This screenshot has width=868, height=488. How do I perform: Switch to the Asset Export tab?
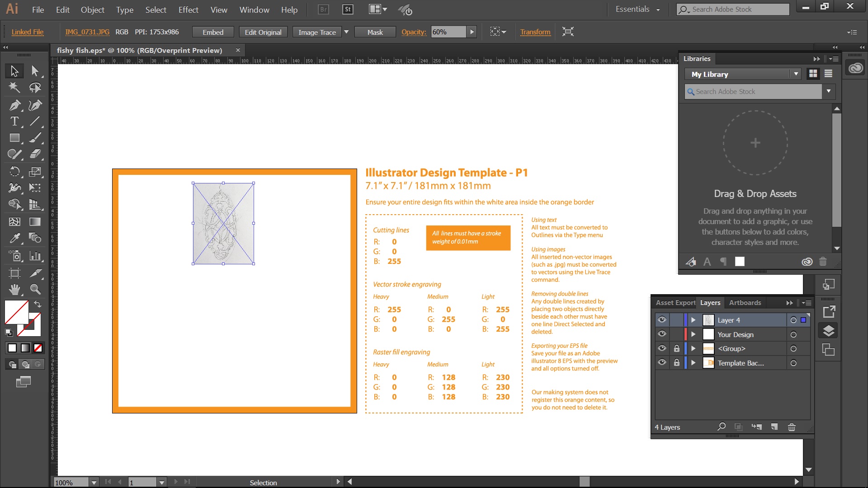coord(675,303)
